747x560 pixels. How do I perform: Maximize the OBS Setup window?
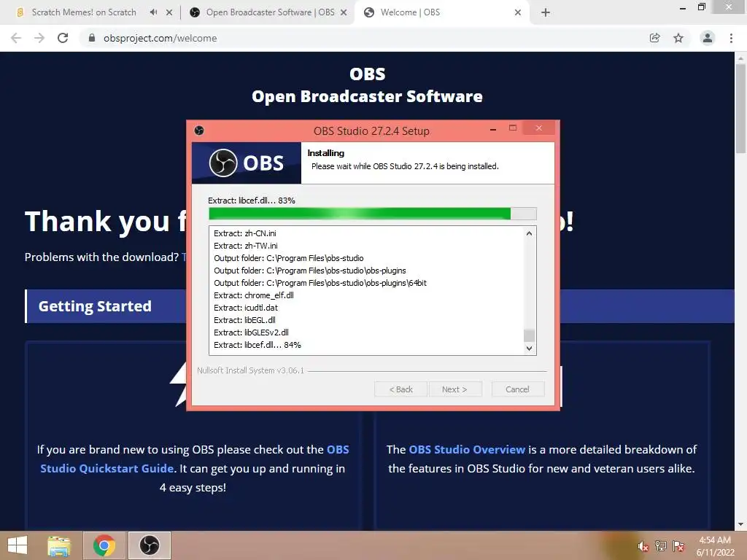point(513,128)
